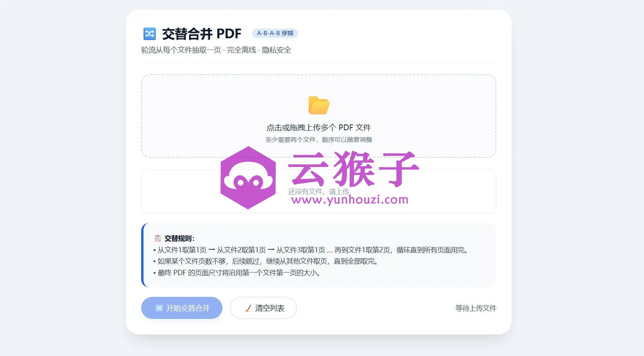The image size is (644, 356).
Task: Click status text 等待上传文件
Action: (476, 308)
